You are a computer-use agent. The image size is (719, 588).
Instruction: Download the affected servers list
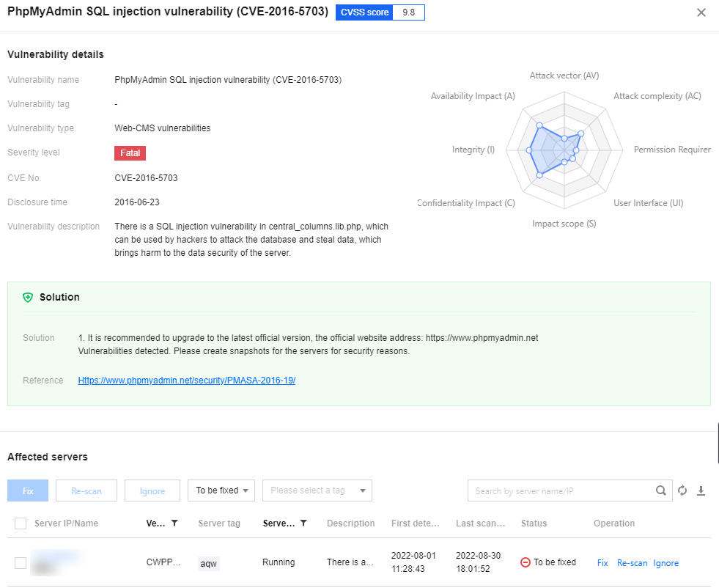[x=701, y=490]
